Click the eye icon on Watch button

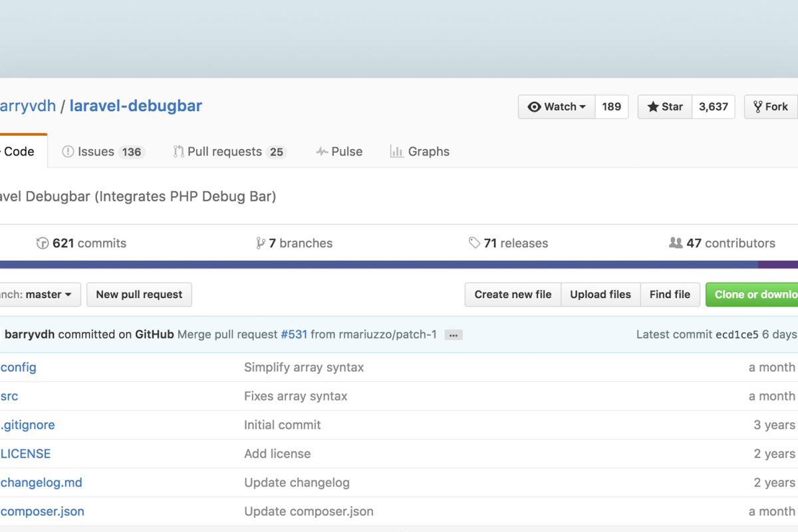pyautogui.click(x=534, y=106)
